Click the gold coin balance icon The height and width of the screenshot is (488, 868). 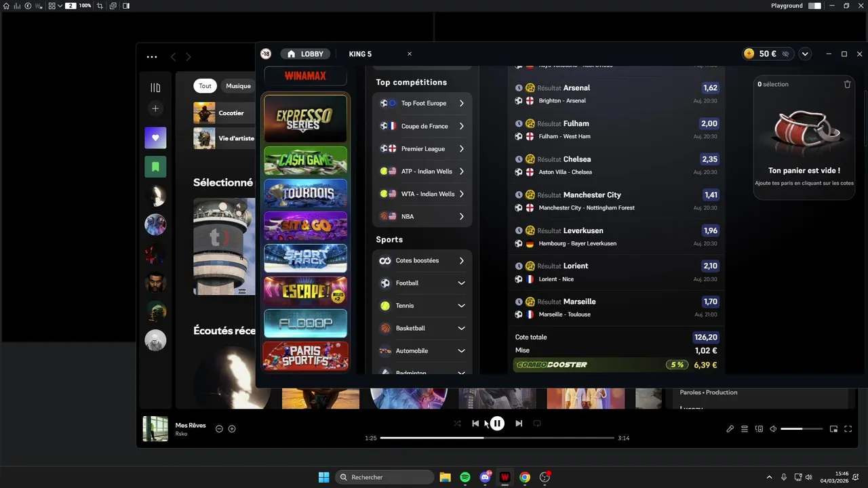point(749,54)
